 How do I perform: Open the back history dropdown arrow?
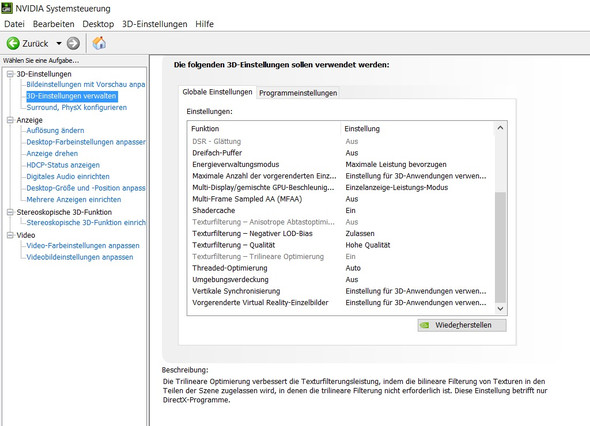tap(59, 43)
